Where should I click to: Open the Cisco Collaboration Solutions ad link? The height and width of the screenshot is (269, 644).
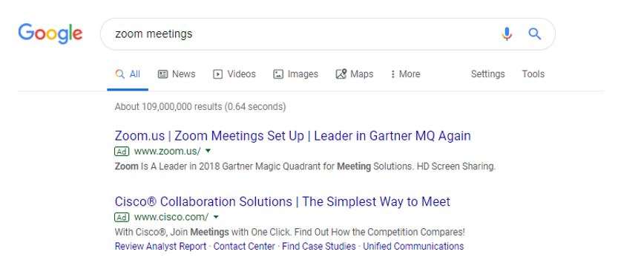[283, 201]
